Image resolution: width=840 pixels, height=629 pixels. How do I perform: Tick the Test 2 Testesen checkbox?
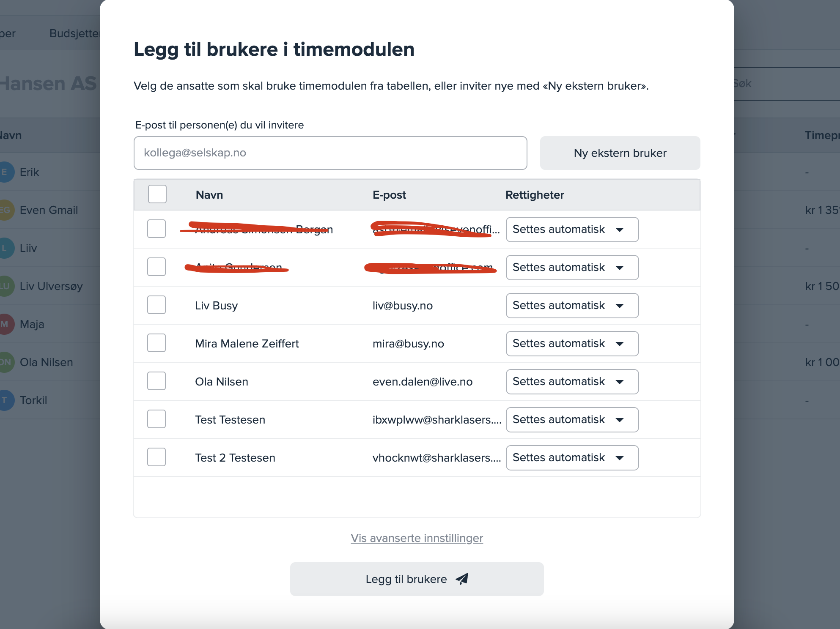(x=156, y=457)
